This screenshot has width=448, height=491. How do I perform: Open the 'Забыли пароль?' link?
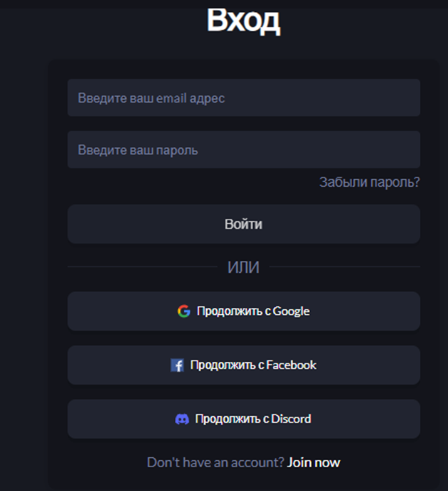pyautogui.click(x=369, y=182)
